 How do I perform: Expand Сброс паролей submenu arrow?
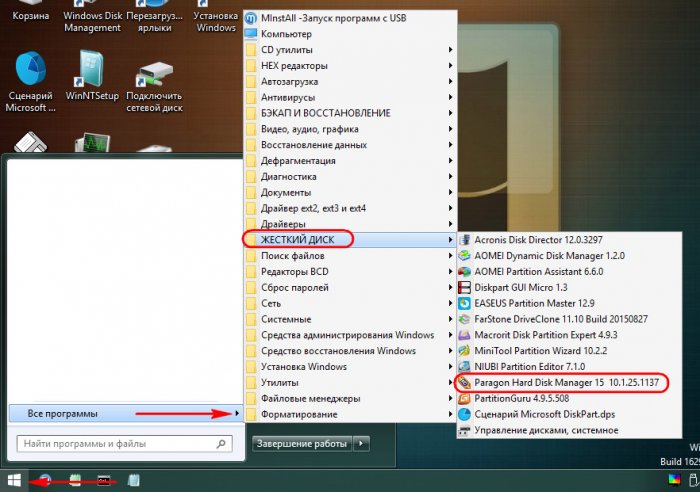(x=450, y=288)
